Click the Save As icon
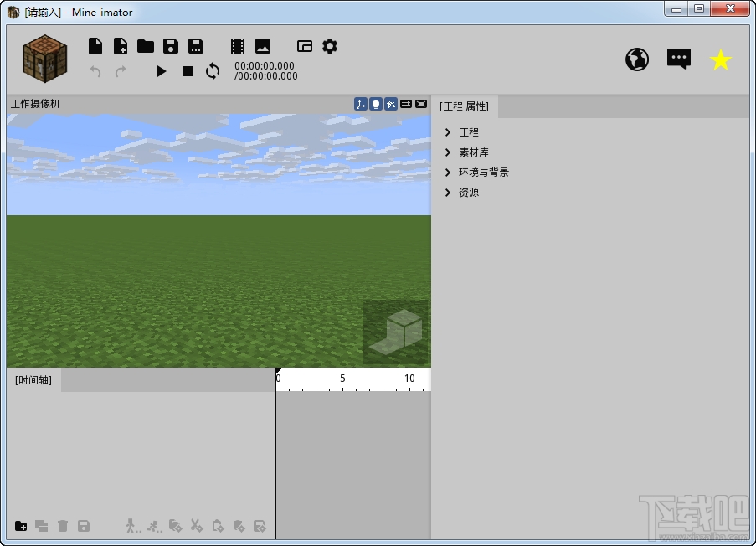Screen dimensions: 756x546 (x=196, y=46)
